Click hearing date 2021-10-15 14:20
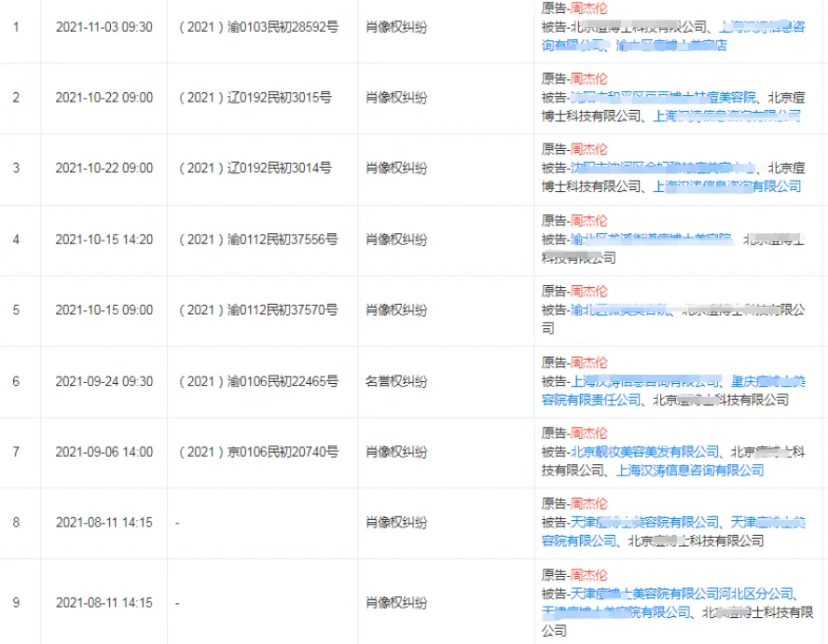 [104, 240]
